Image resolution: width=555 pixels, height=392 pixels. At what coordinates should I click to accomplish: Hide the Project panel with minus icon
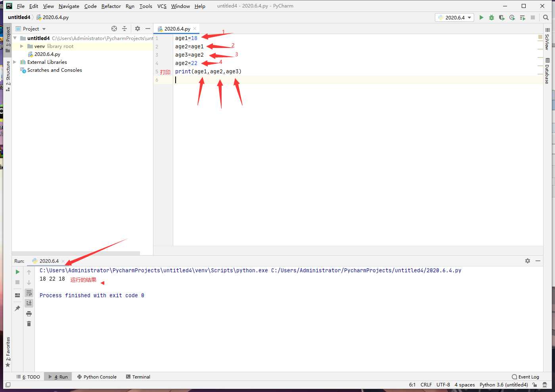pos(148,29)
